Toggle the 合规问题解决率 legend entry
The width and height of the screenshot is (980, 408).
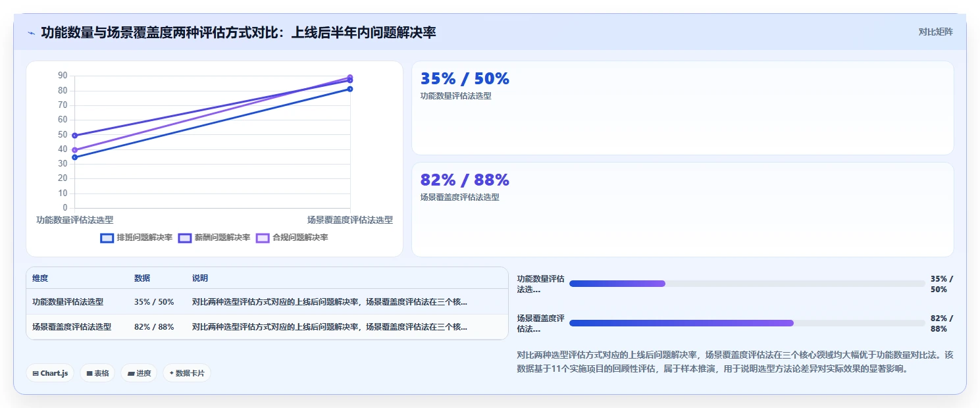[x=292, y=238]
